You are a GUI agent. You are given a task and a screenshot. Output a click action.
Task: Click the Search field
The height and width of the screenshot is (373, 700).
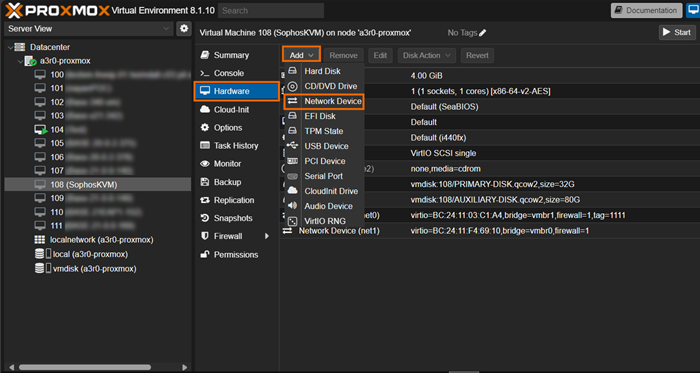[x=271, y=10]
